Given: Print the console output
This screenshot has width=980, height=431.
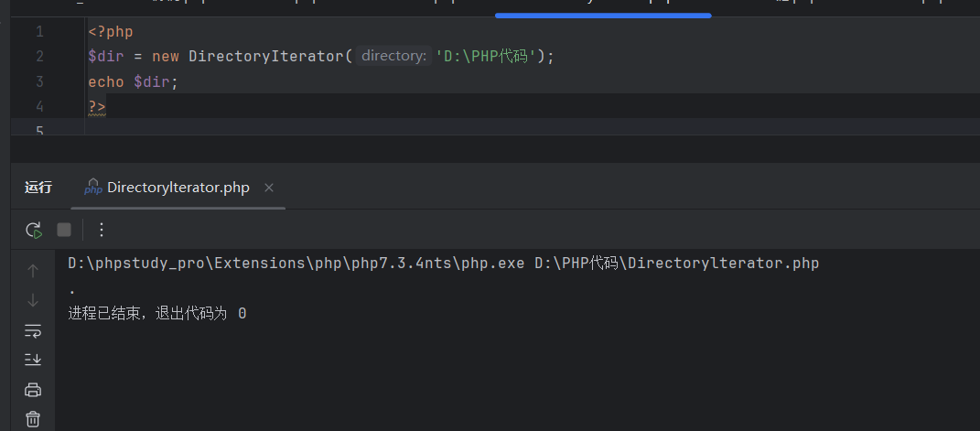Looking at the screenshot, I should tap(33, 390).
